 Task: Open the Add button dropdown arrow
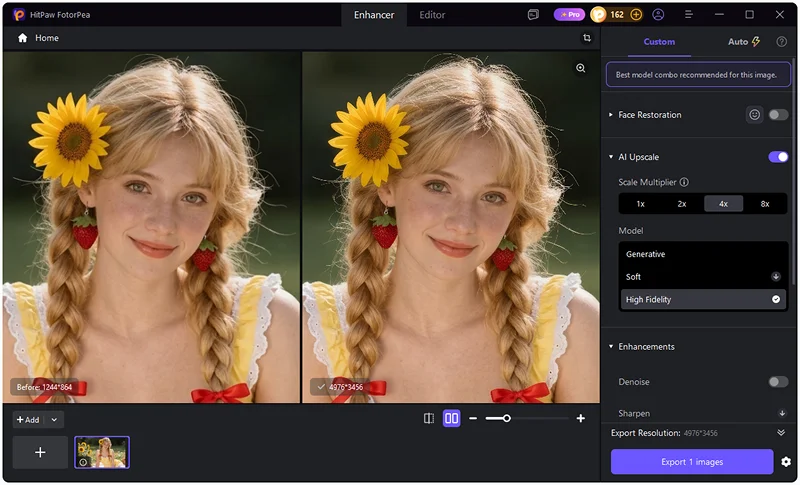54,420
